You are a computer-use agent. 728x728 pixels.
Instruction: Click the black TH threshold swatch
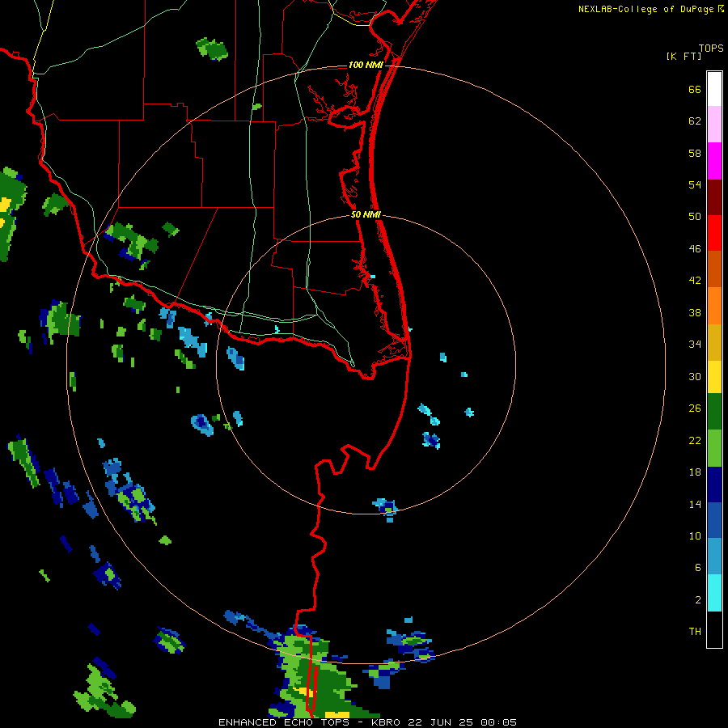click(x=714, y=629)
